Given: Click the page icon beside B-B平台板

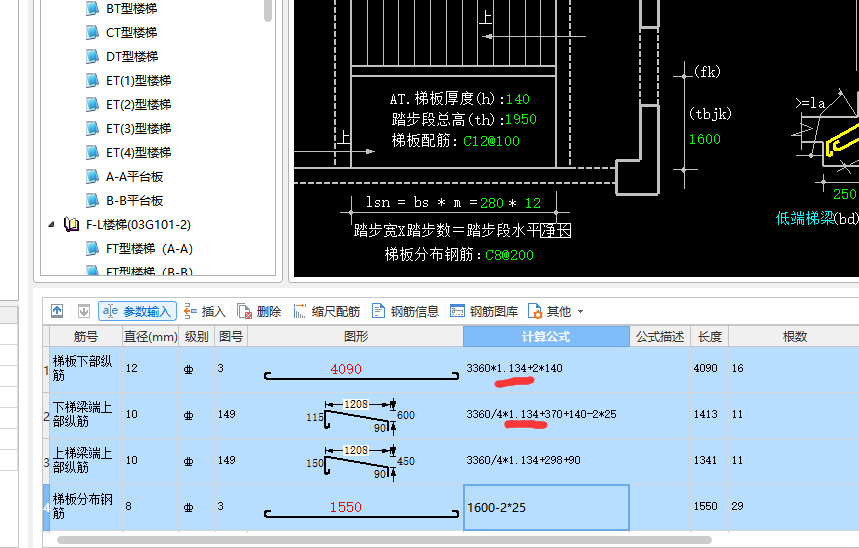Looking at the screenshot, I should [x=92, y=201].
